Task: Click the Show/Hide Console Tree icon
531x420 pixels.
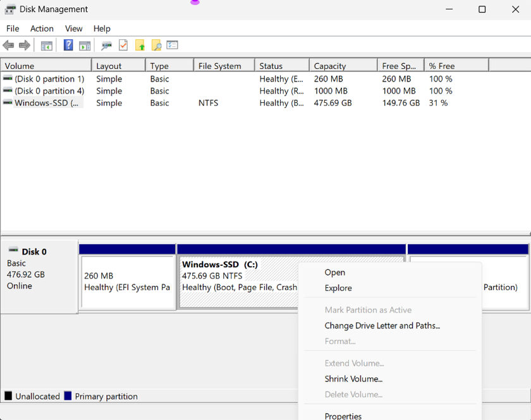Action: coord(46,45)
